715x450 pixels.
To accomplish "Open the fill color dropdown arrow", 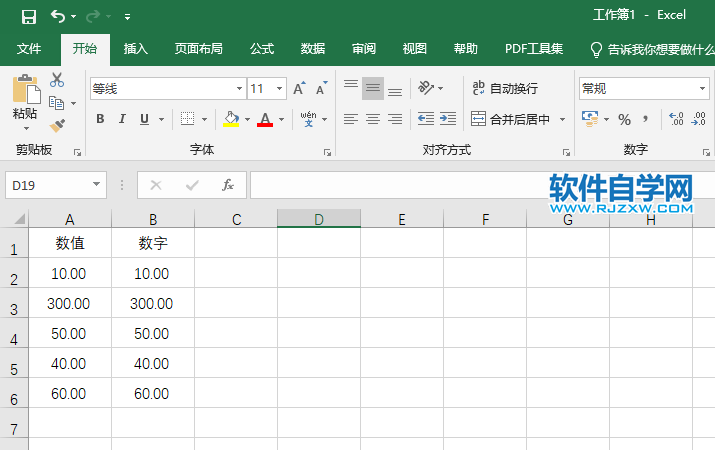I will 247,119.
